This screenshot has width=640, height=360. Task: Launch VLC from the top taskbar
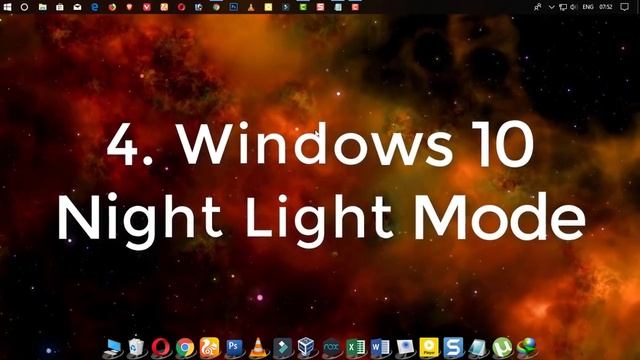coord(251,7)
